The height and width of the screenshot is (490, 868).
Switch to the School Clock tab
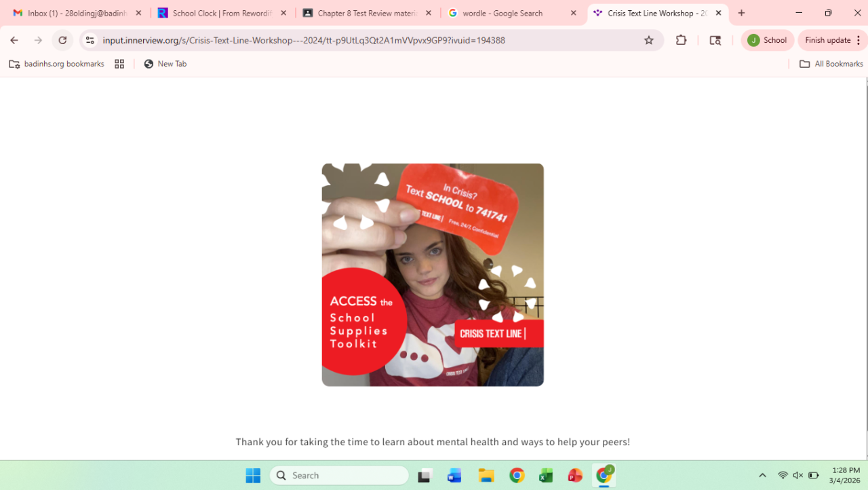(x=222, y=13)
